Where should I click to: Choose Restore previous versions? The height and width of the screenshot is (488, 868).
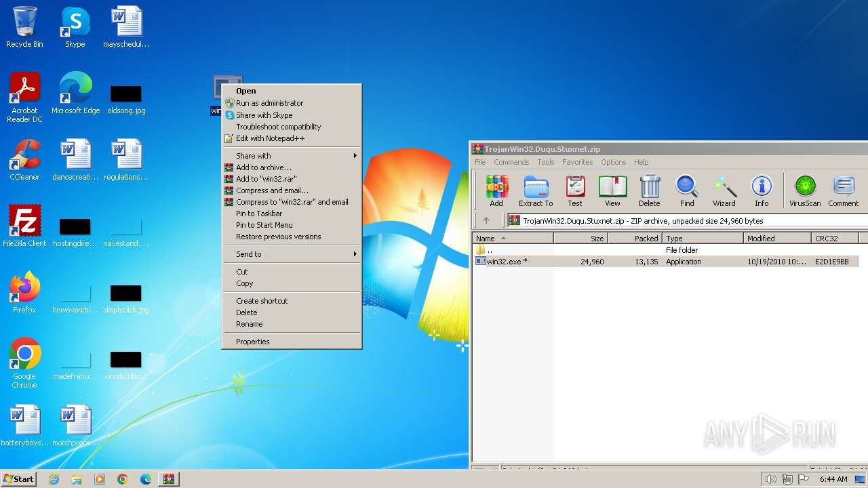292,237
